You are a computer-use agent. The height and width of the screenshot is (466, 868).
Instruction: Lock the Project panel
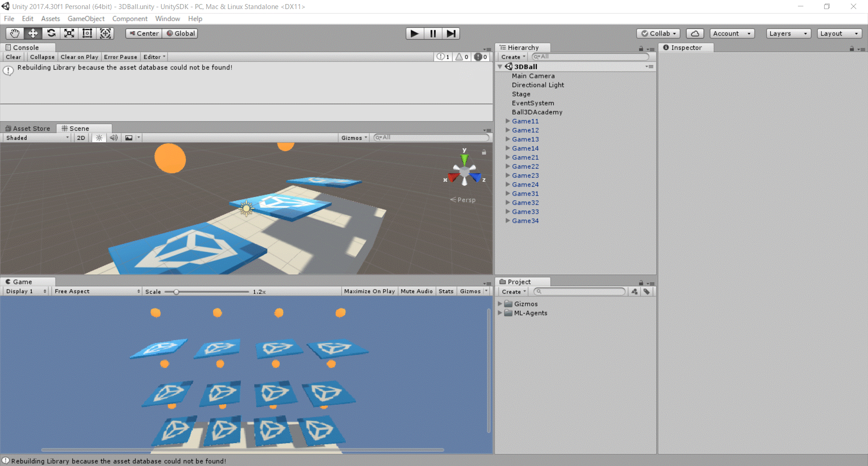[641, 283]
